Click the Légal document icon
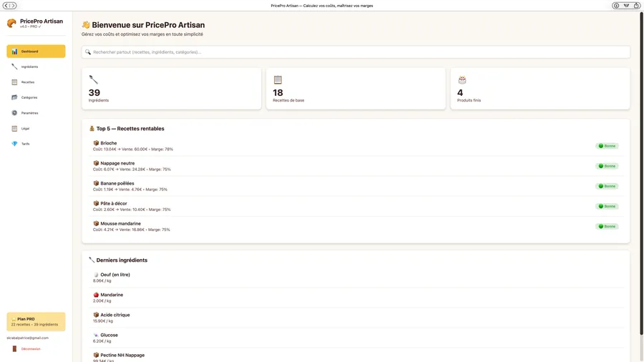The width and height of the screenshot is (644, 362). [x=14, y=129]
